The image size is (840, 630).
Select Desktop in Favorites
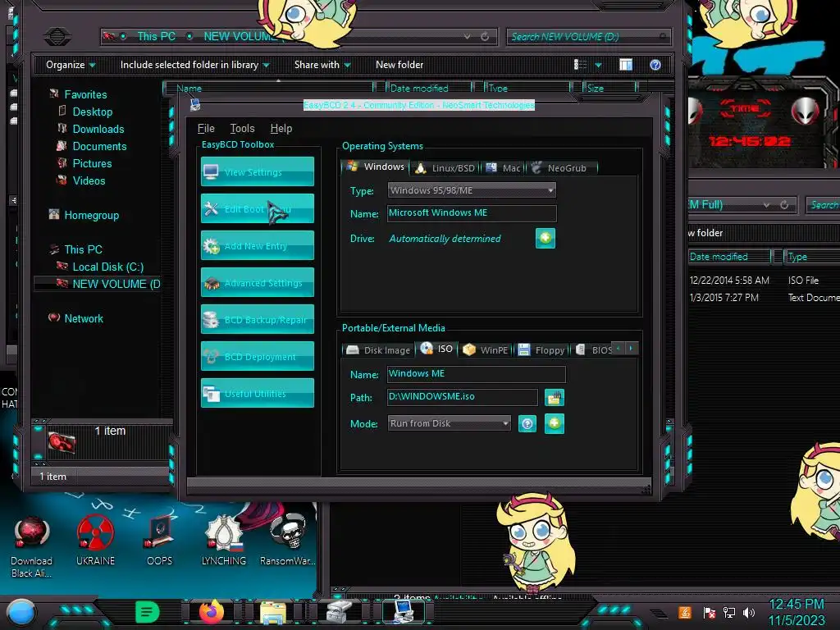click(92, 112)
